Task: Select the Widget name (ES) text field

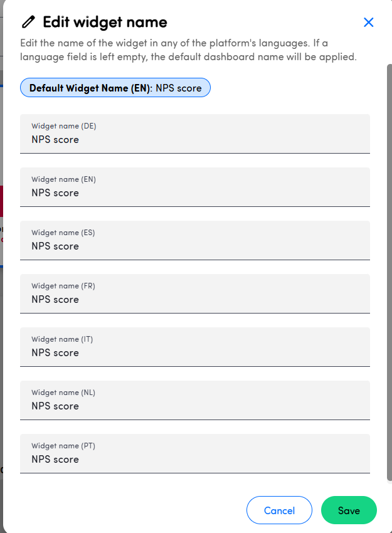Action: [x=195, y=241]
